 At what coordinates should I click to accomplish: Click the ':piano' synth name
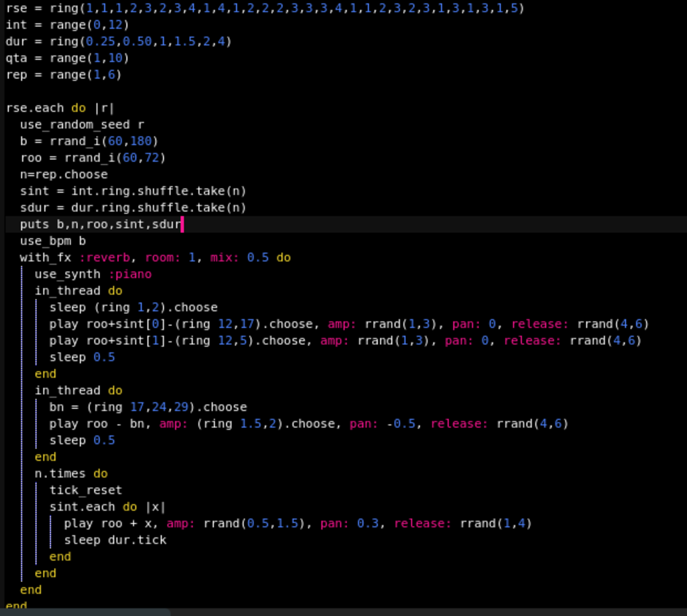130,274
